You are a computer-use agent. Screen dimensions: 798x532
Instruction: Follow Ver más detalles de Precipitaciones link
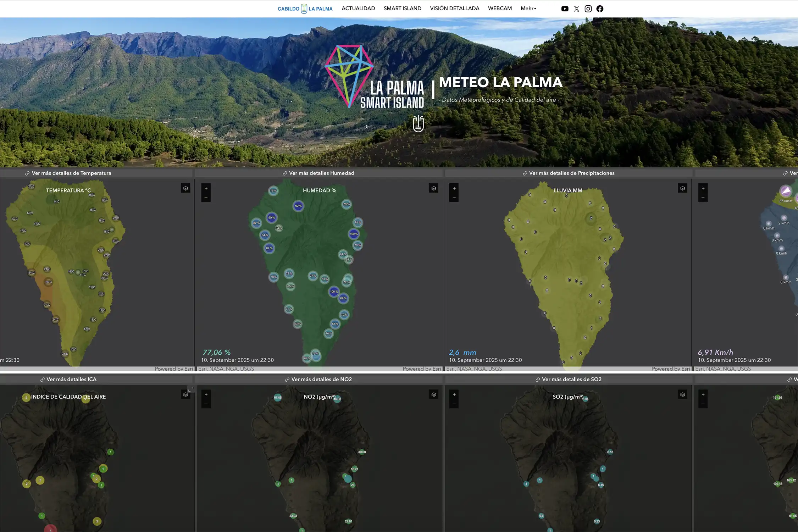coord(572,173)
